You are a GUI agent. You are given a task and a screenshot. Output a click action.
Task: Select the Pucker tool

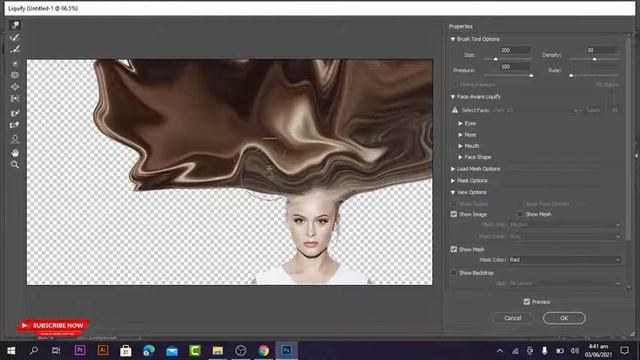pyautogui.click(x=15, y=75)
